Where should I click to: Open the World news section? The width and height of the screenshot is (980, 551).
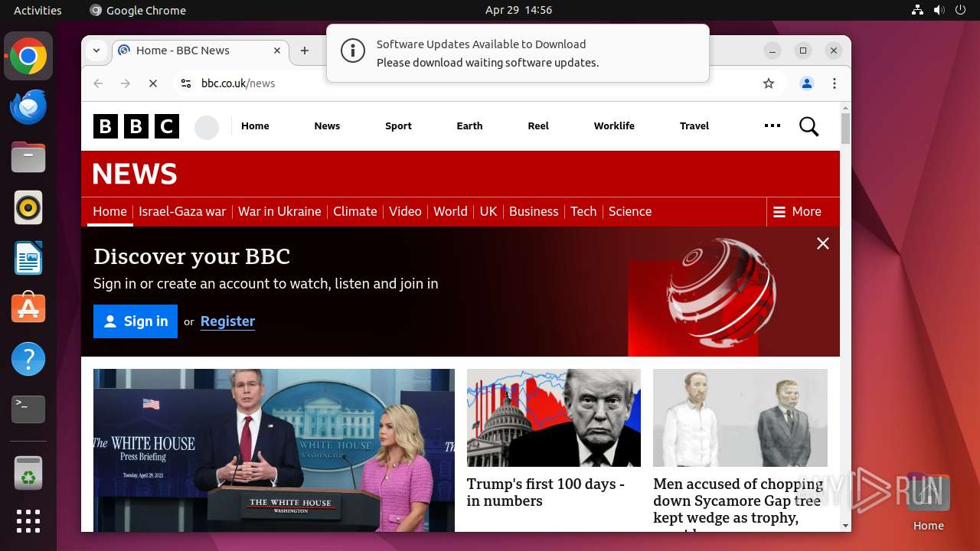tap(450, 212)
